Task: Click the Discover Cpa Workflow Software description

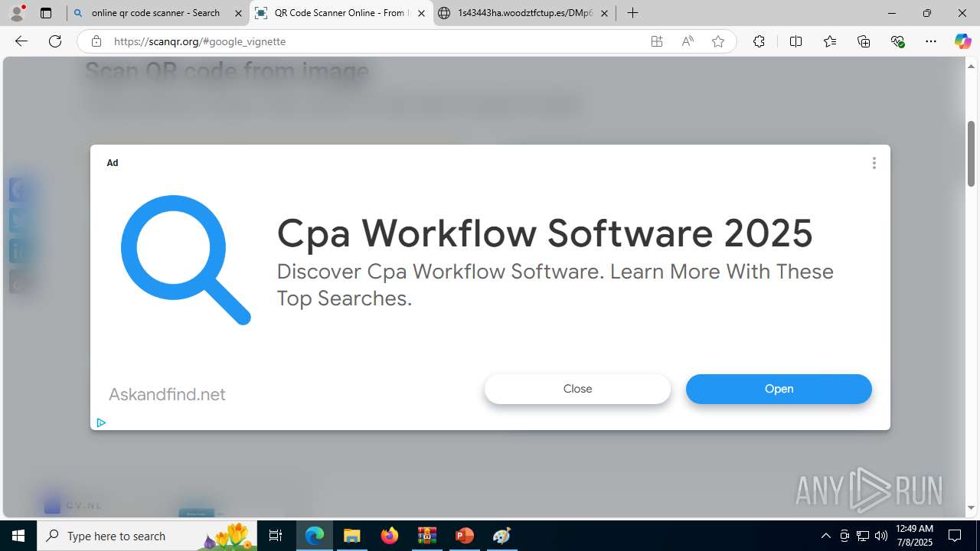Action: click(x=555, y=285)
